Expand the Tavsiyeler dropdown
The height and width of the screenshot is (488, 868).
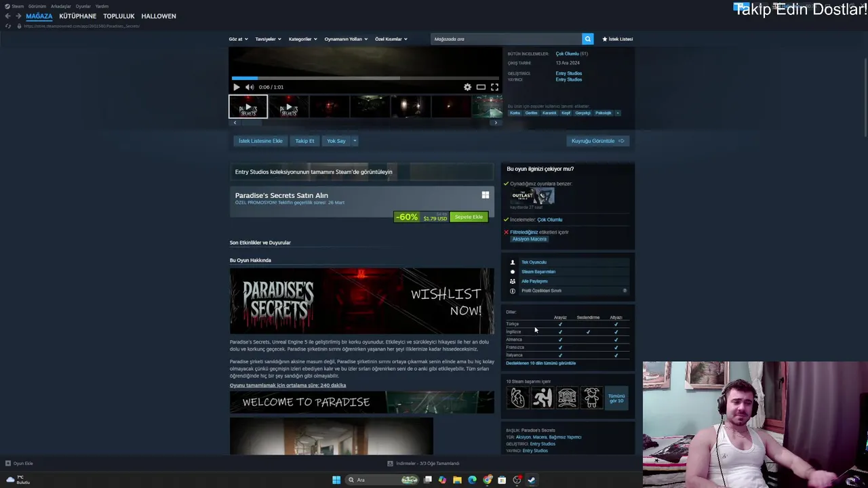(x=268, y=39)
